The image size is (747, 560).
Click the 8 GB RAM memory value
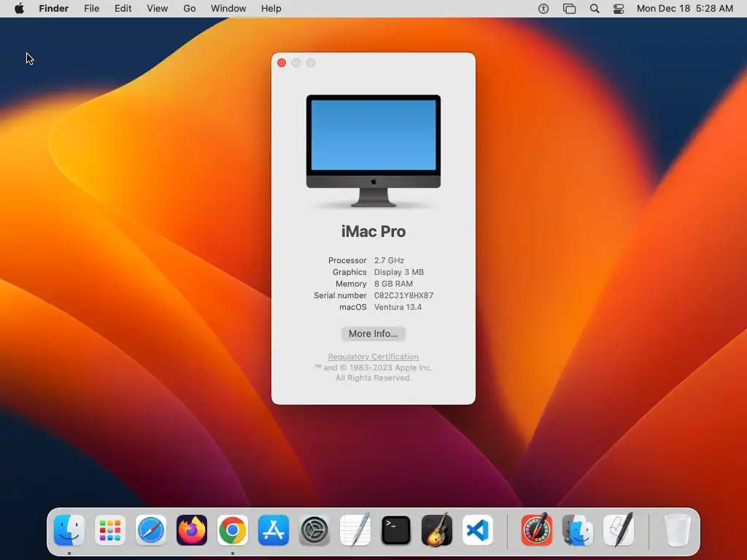click(393, 284)
